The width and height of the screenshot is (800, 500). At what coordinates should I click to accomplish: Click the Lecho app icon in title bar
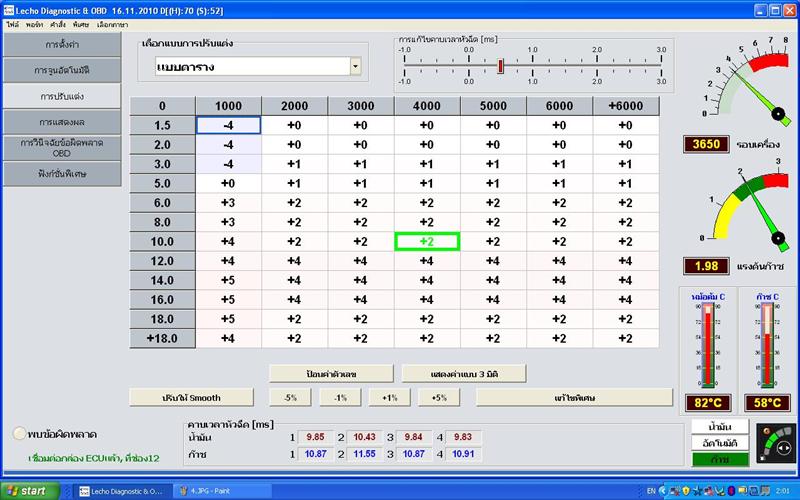pyautogui.click(x=9, y=10)
